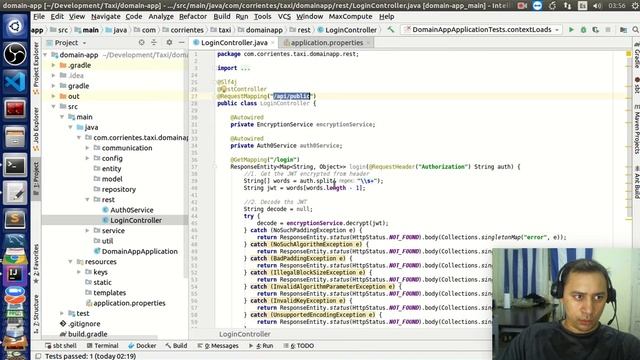The image size is (640, 360).
Task: Click the Run with Coverage icon
Action: [x=596, y=30]
